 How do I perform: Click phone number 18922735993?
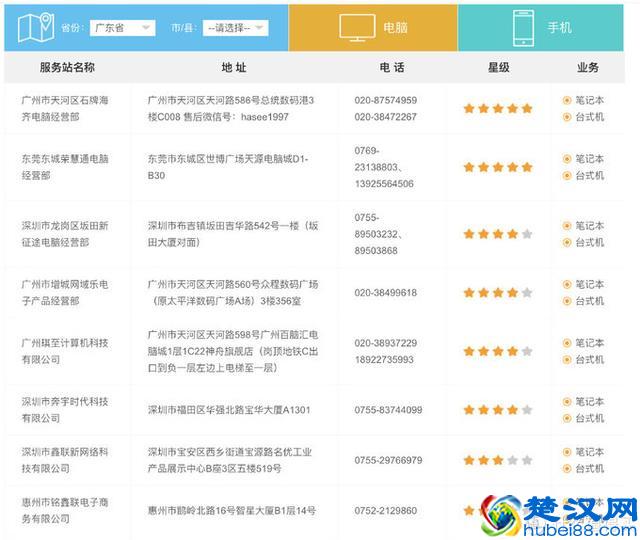point(384,360)
